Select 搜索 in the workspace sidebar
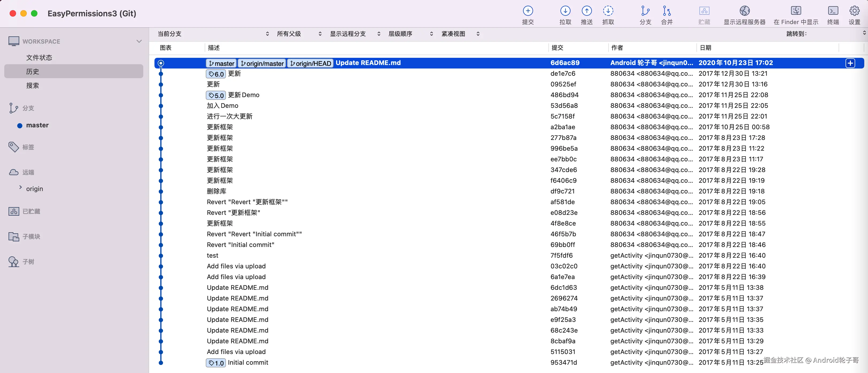The image size is (868, 373). click(33, 86)
